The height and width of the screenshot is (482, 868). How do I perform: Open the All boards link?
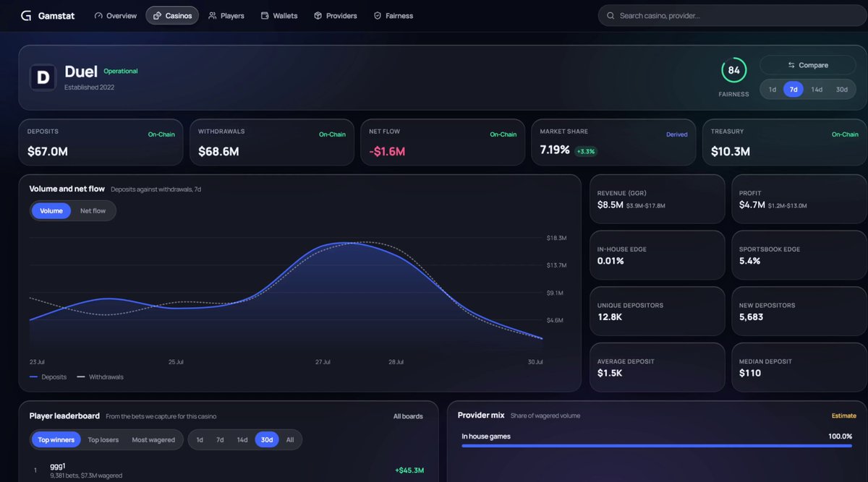[408, 416]
